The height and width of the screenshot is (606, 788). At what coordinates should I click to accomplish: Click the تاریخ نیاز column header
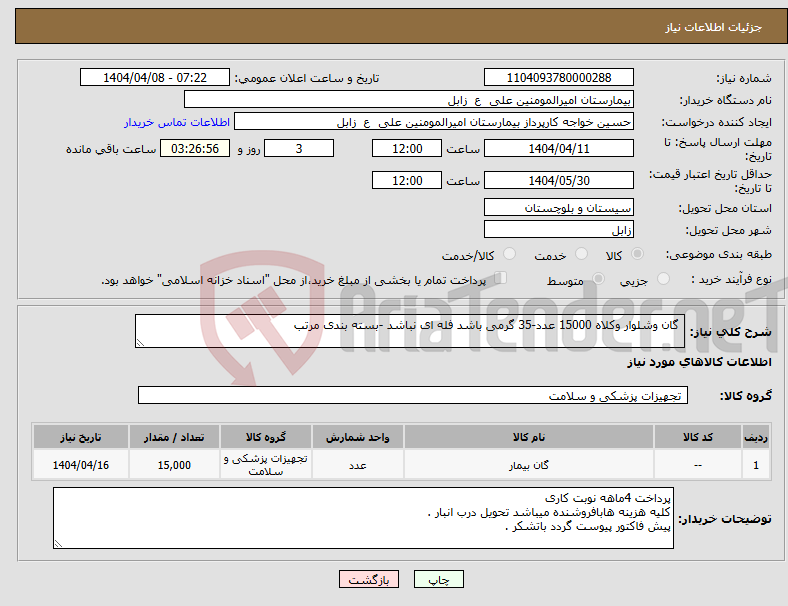pos(81,437)
